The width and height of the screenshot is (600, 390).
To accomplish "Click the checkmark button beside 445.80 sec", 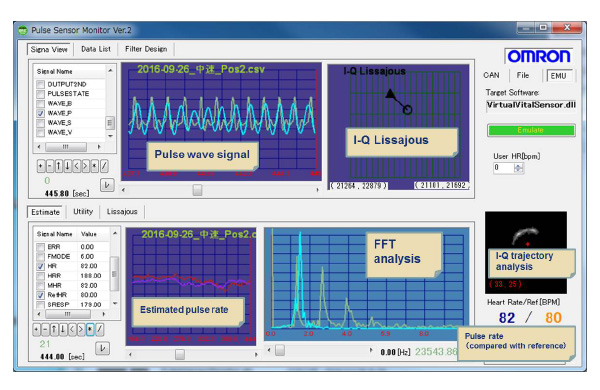I will (107, 185).
